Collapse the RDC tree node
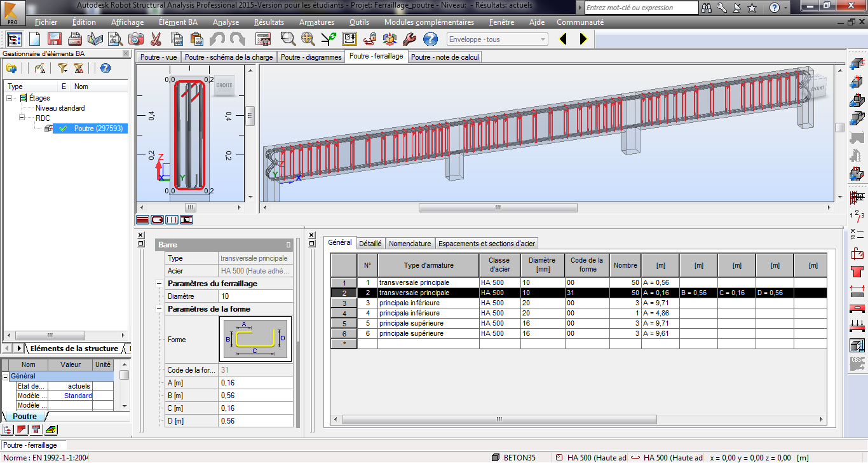The width and height of the screenshot is (868, 463). coord(22,118)
